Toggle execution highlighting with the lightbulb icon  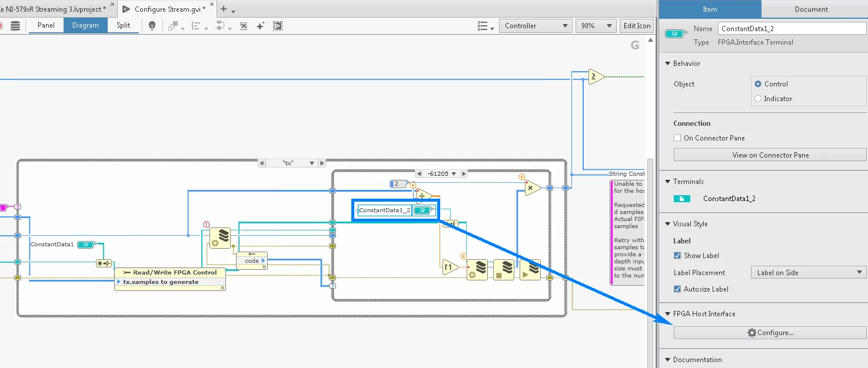pyautogui.click(x=152, y=25)
